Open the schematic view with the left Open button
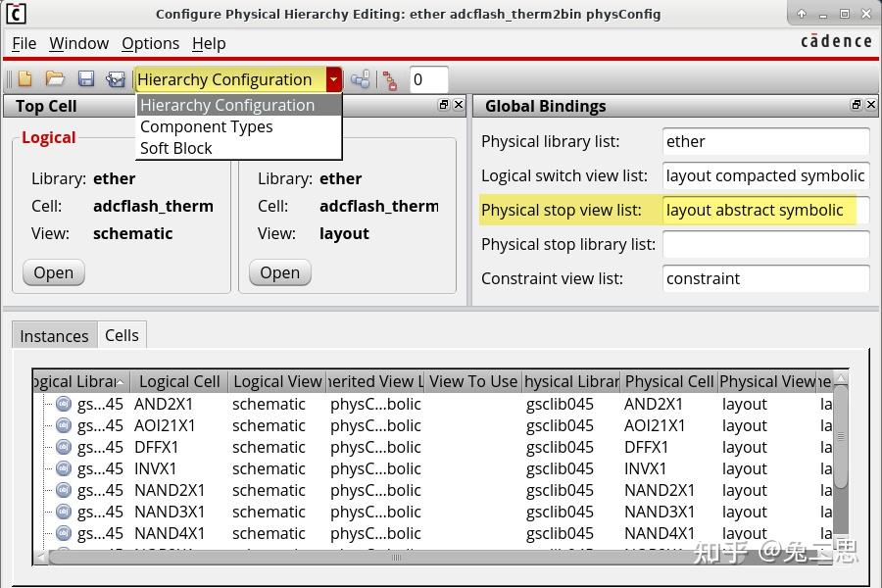The image size is (882, 588). (x=53, y=272)
